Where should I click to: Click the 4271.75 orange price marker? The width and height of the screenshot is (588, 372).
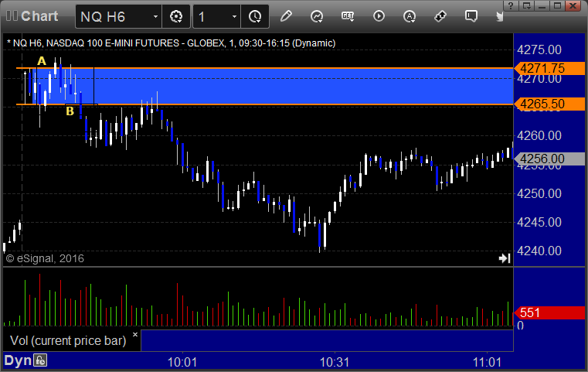tap(549, 68)
